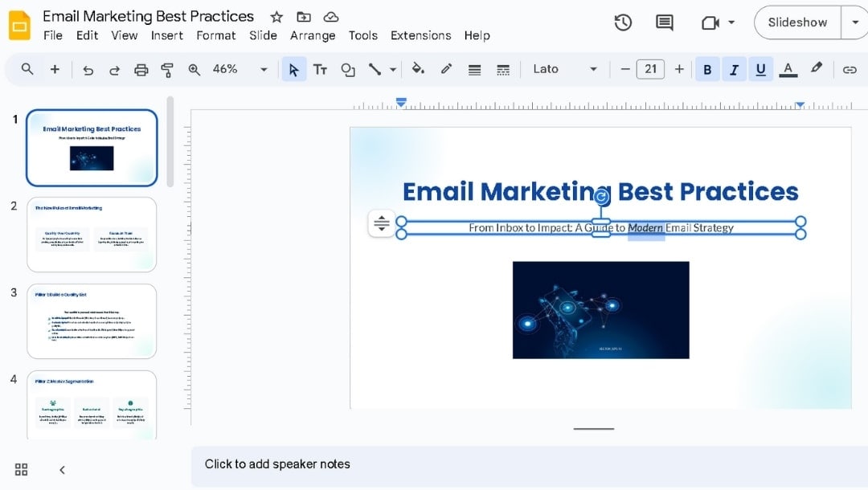The image size is (868, 490).
Task: Click the Undo icon
Action: click(x=88, y=69)
